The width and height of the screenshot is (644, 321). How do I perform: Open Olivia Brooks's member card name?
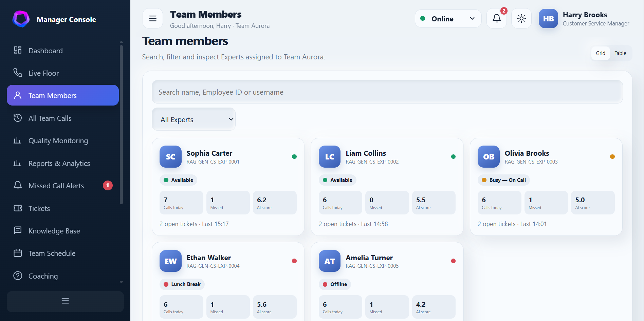[527, 153]
